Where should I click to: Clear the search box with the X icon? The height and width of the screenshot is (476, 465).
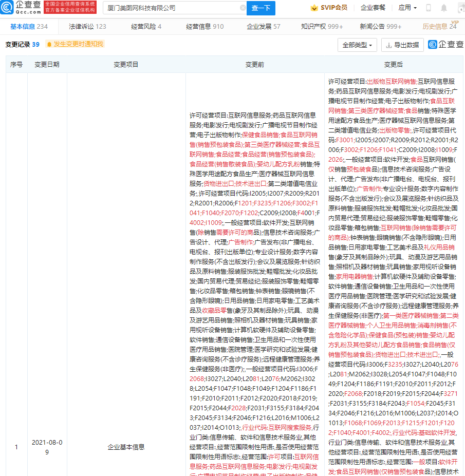point(243,8)
